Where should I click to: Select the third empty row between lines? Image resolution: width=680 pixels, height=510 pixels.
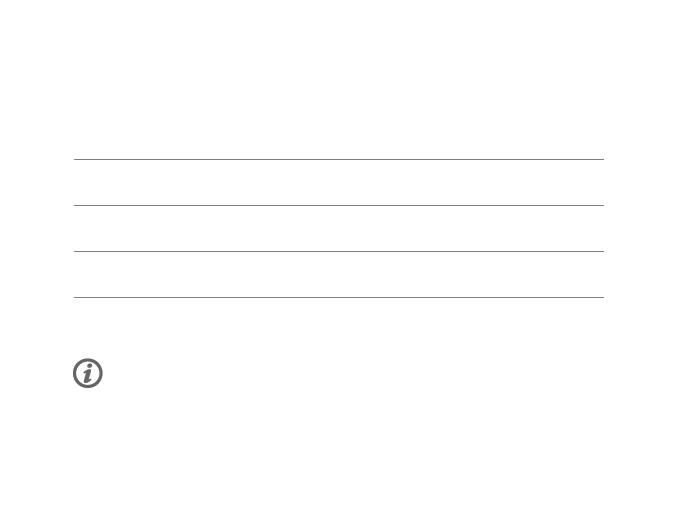[x=339, y=275]
